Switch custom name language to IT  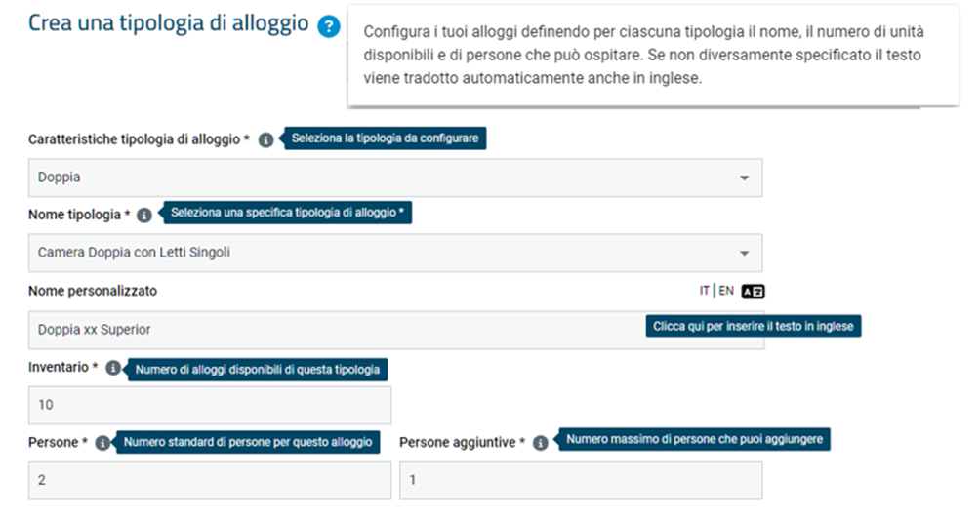pos(705,291)
